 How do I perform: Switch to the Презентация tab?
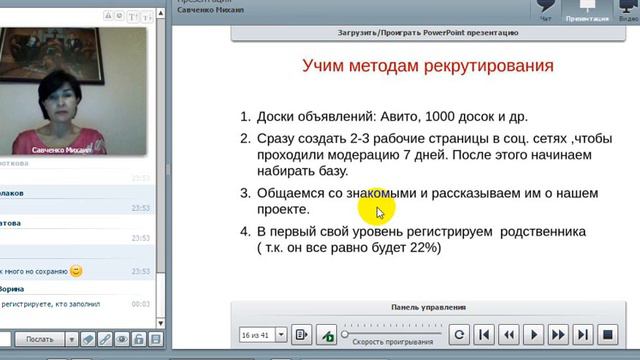pos(587,11)
